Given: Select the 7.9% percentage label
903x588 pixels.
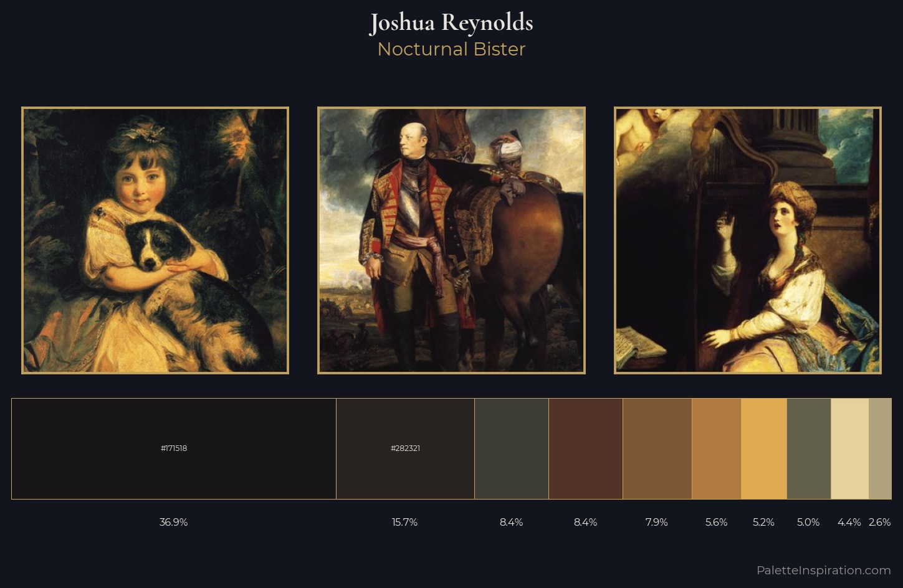Looking at the screenshot, I should coord(657,522).
